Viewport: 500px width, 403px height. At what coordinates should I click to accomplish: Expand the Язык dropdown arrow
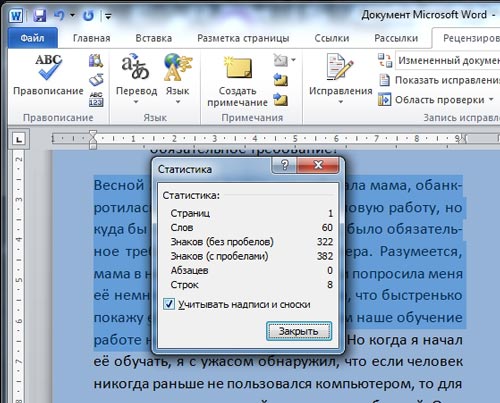pyautogui.click(x=178, y=102)
